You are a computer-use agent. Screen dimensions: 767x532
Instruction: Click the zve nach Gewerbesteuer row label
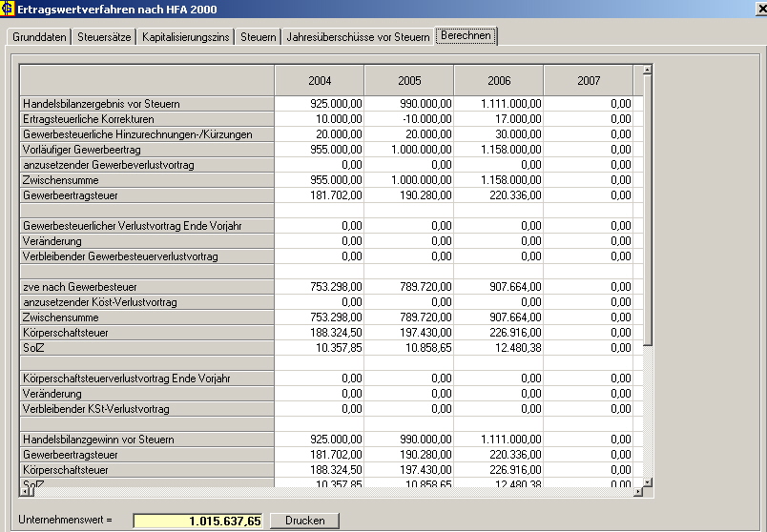click(x=147, y=287)
